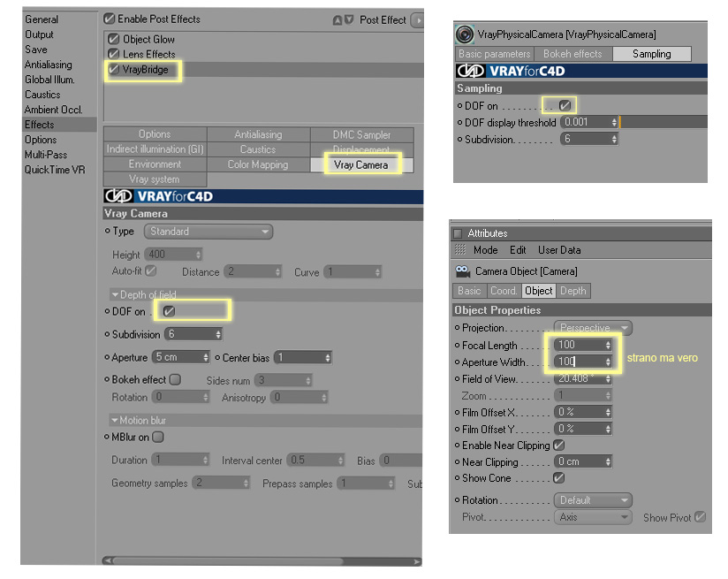728x579 pixels.
Task: Click the Subdivision stepper in Vray Camera
Action: tap(217, 334)
